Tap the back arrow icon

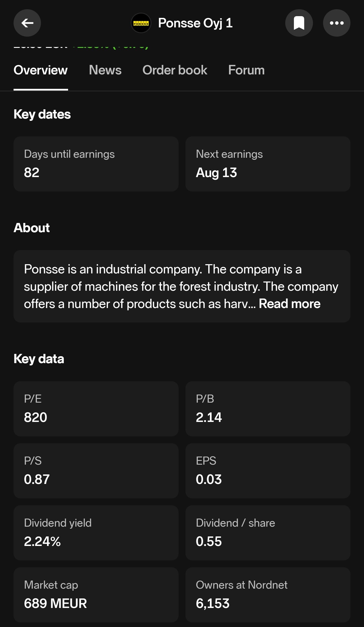pyautogui.click(x=27, y=23)
